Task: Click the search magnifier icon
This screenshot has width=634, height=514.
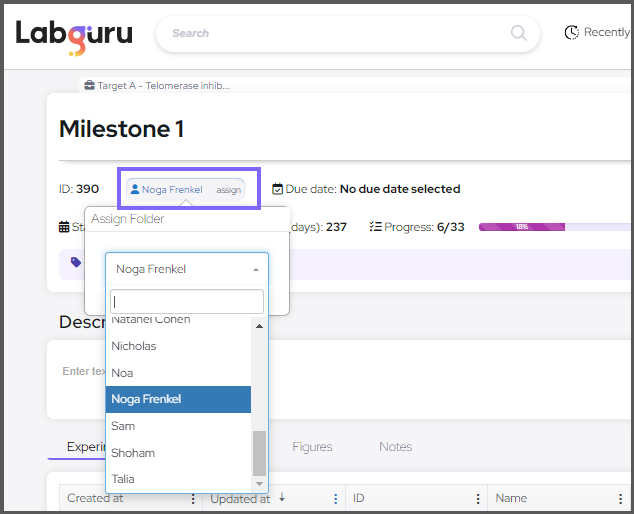Action: point(518,33)
